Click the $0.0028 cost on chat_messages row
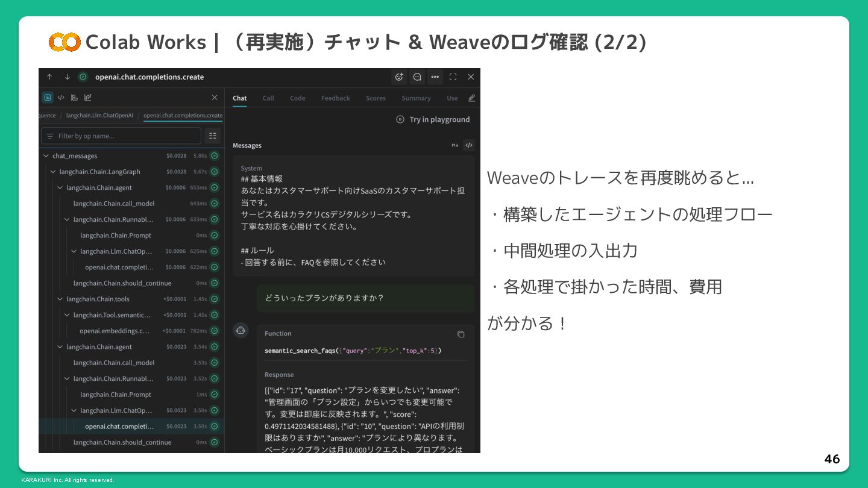 pos(177,156)
